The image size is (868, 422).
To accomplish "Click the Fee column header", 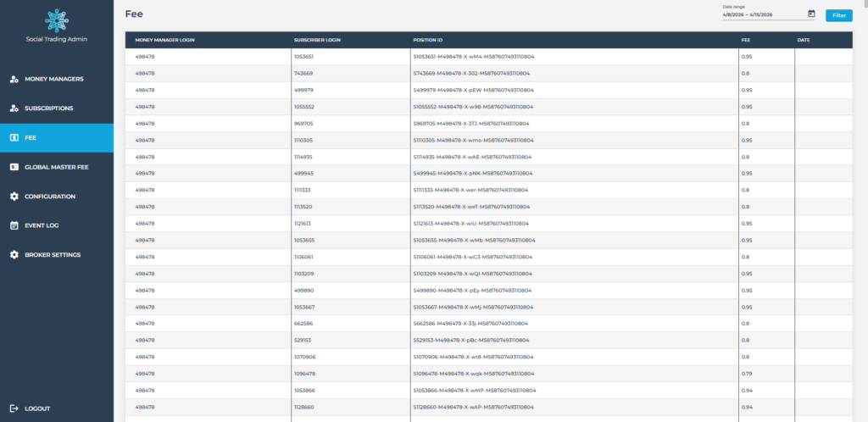I will [x=746, y=40].
